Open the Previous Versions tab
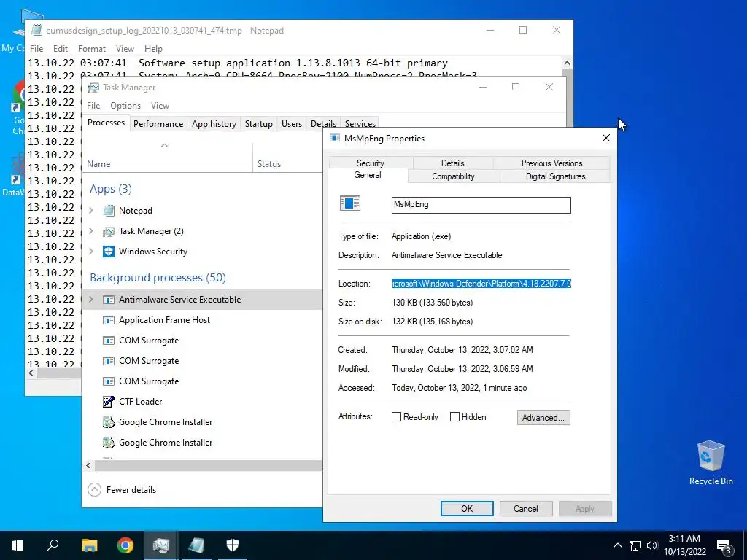Screen dimensions: 747x560 551,163
